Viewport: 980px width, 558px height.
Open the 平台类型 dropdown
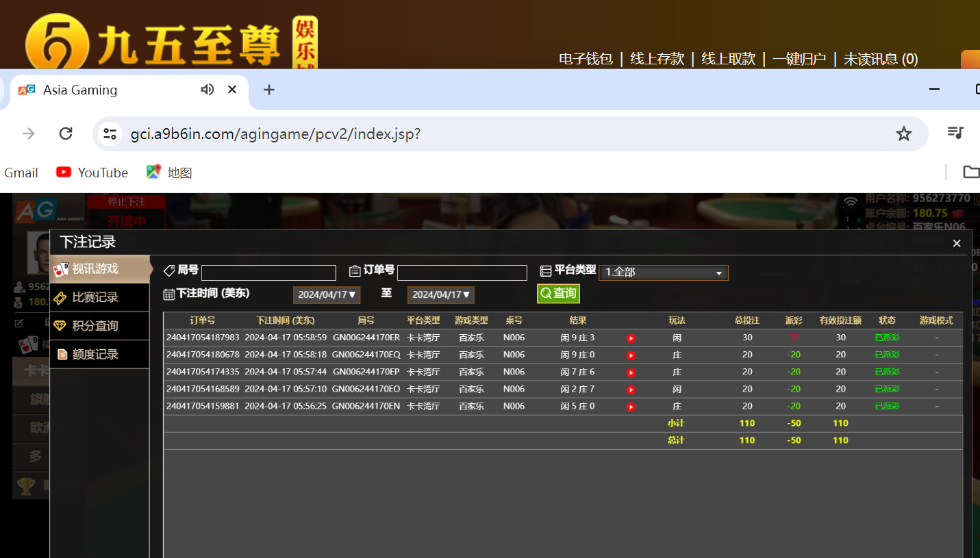click(663, 272)
